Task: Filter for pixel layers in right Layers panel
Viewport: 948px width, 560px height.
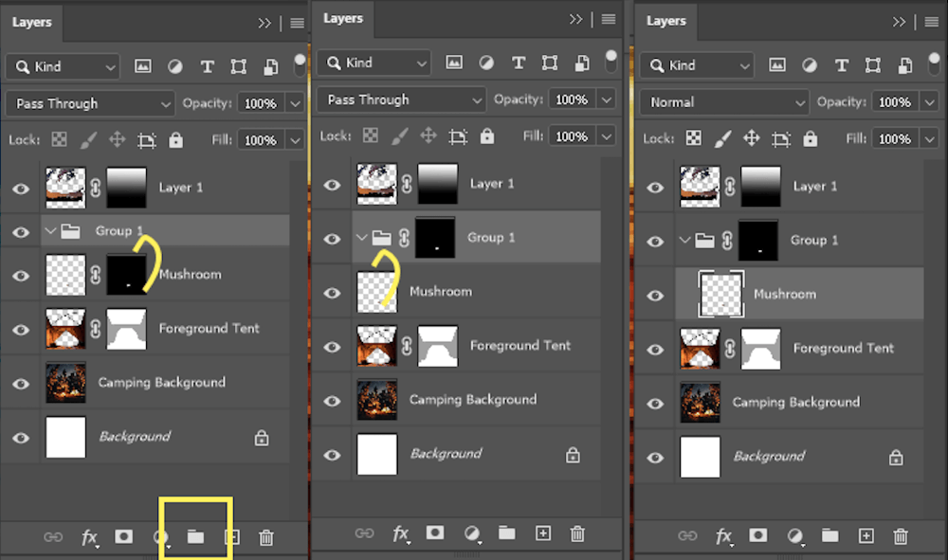Action: click(x=777, y=65)
